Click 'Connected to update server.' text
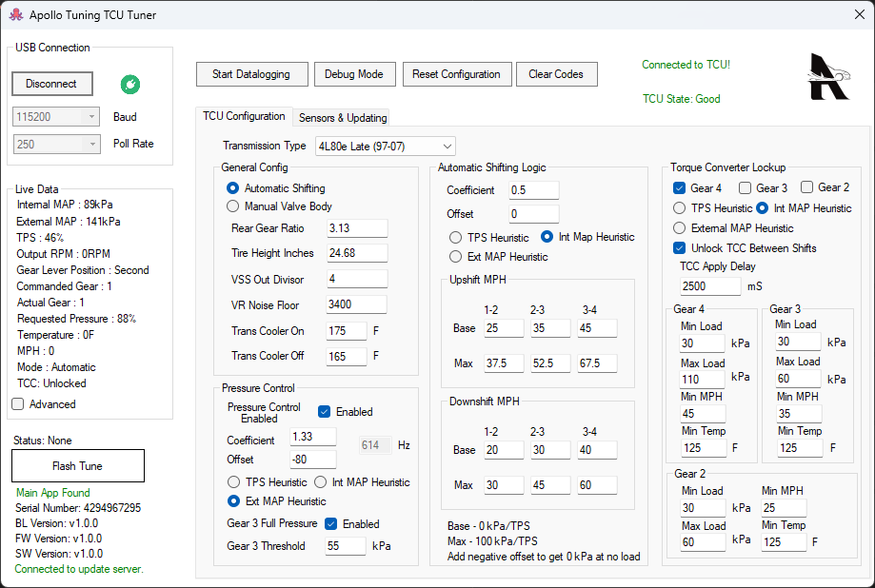This screenshot has width=875, height=588. point(79,569)
